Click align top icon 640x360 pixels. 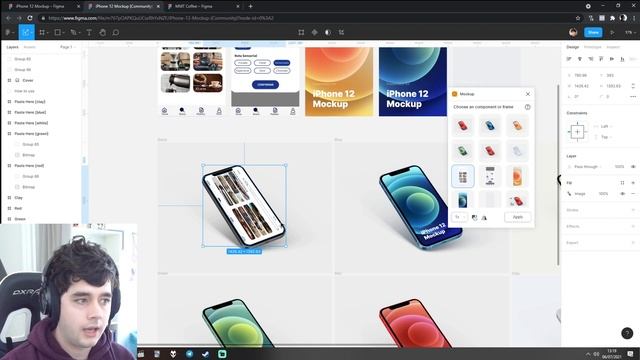[601, 59]
